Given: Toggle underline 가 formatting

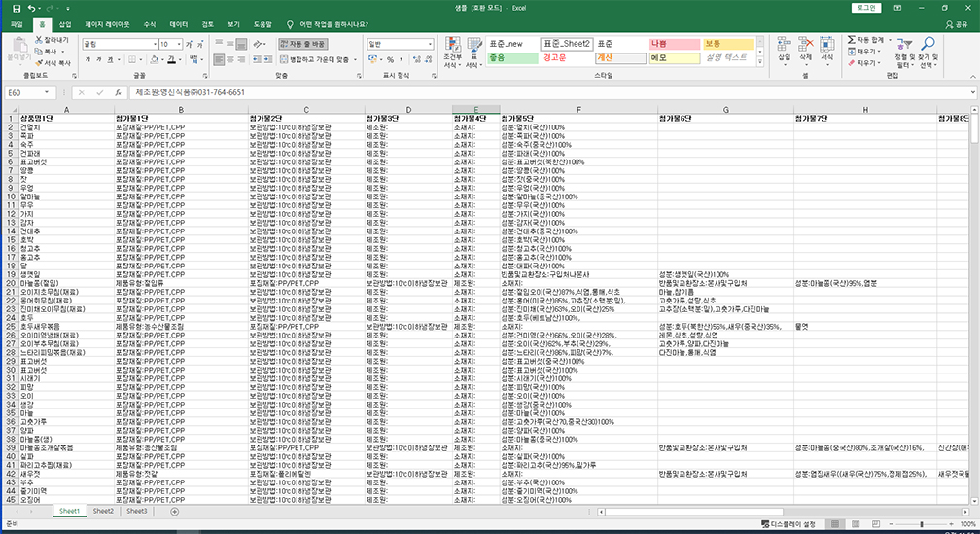Looking at the screenshot, I should coord(110,60).
